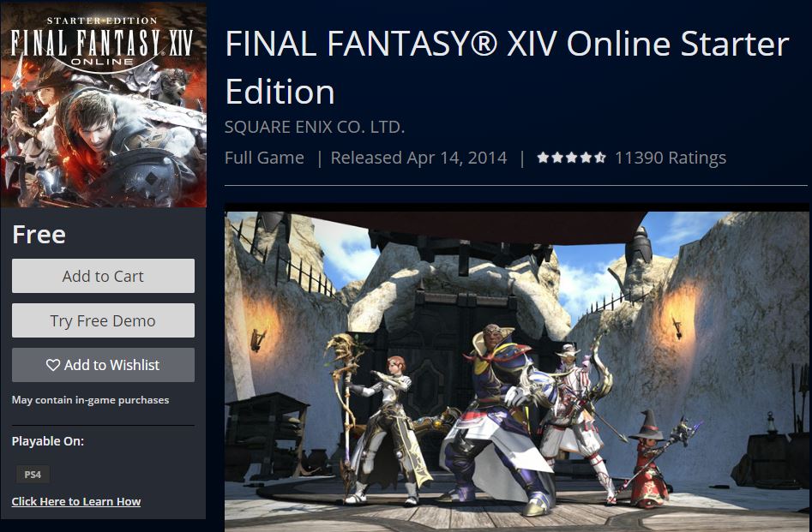Add the game to cart
The width and height of the screenshot is (812, 532).
tap(103, 276)
